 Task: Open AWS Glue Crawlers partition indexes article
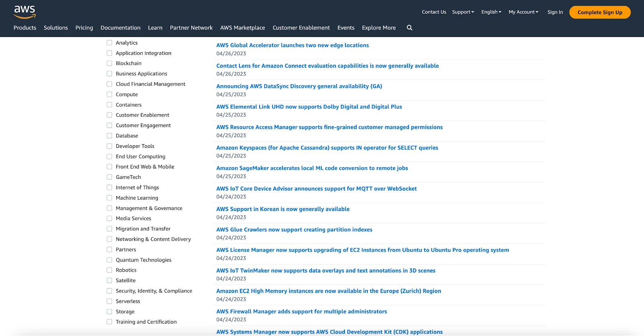click(x=294, y=230)
